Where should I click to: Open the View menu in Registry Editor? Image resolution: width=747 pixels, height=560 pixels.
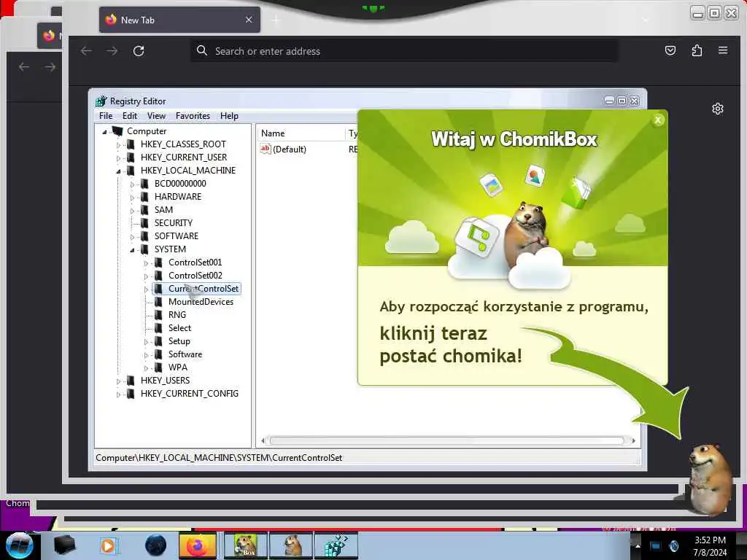click(x=156, y=116)
